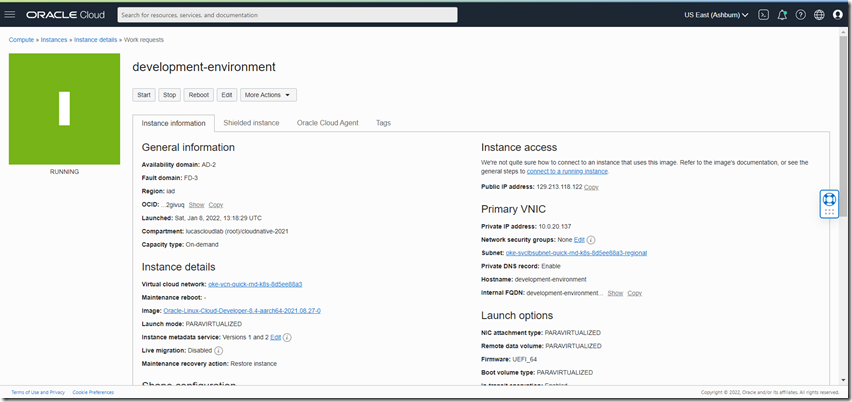Show the full OCID
The width and height of the screenshot is (852, 402).
pyautogui.click(x=197, y=205)
